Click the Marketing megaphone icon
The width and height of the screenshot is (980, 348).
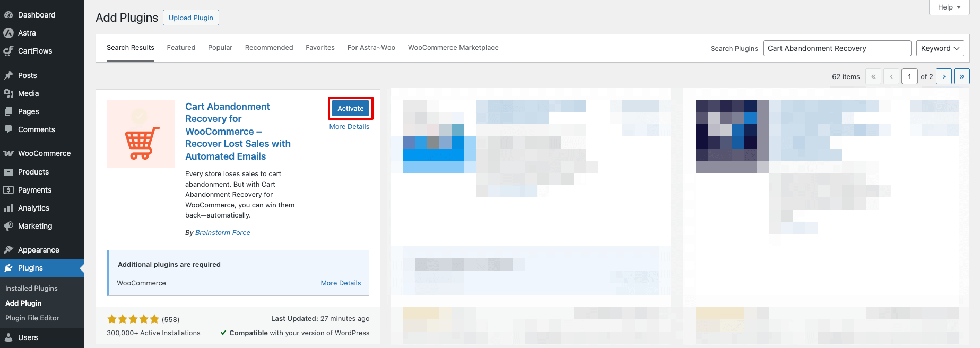point(8,226)
